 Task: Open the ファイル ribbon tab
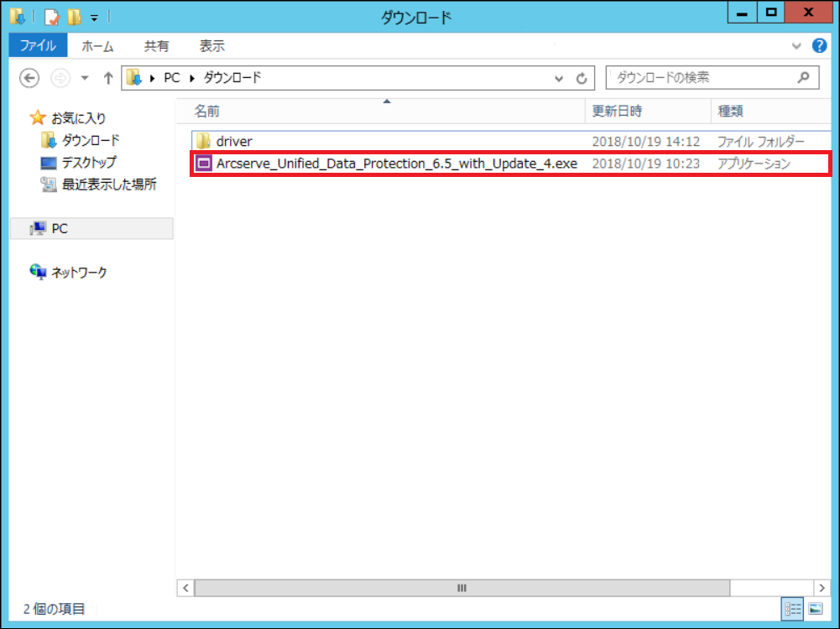[38, 45]
